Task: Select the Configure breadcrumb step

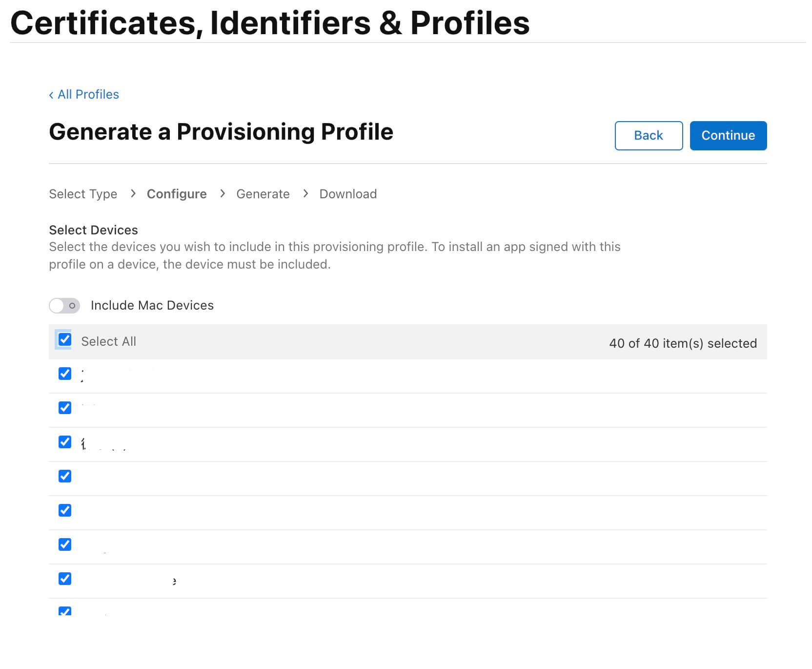Action: click(x=177, y=194)
